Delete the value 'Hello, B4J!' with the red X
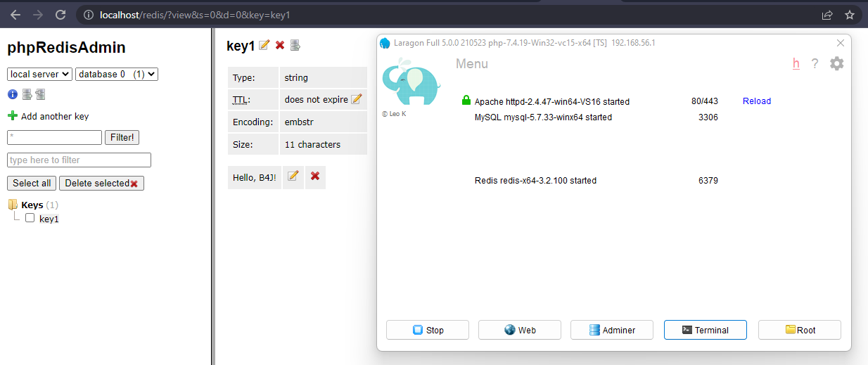The width and height of the screenshot is (868, 365). tap(315, 176)
